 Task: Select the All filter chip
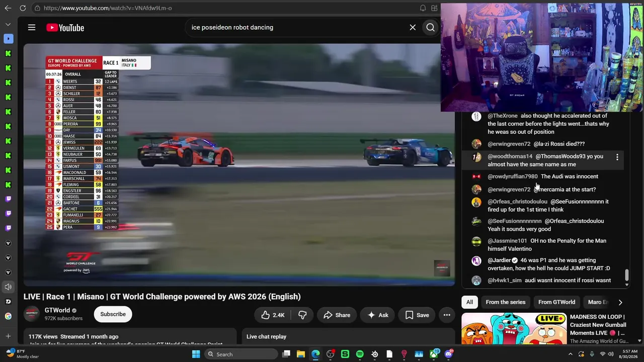point(469,302)
